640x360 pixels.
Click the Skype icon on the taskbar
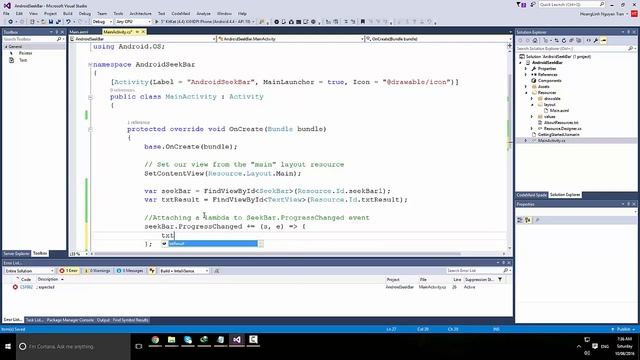coord(188,340)
